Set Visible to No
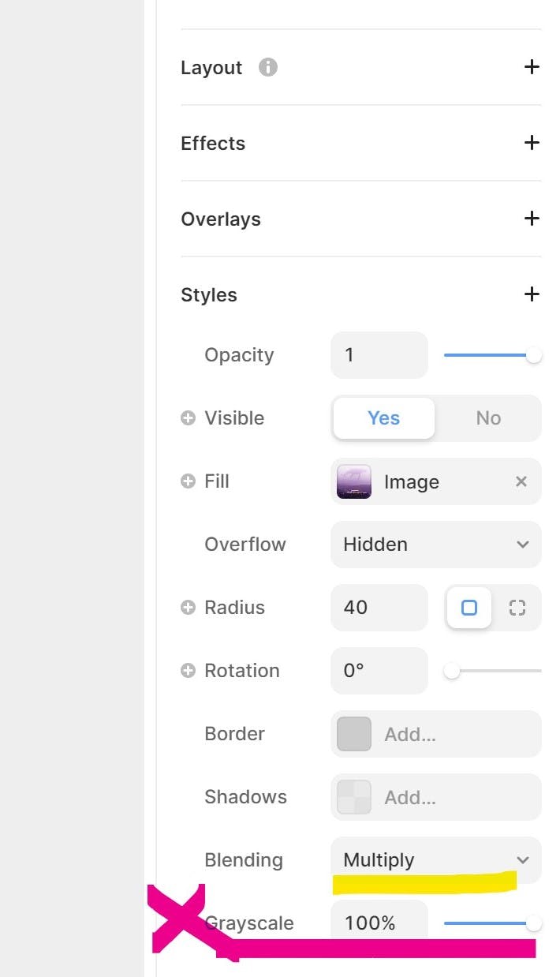Screen dimensions: 560x977 tap(488, 418)
